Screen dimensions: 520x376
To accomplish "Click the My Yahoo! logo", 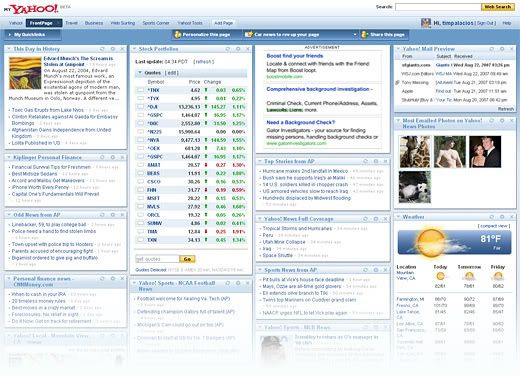I will (x=31, y=8).
